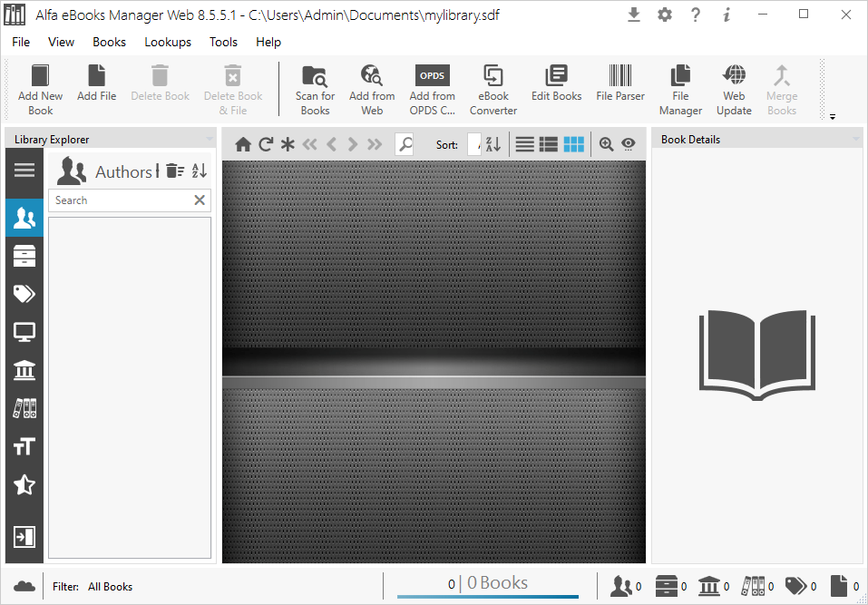Click Add from OPDS Catalog icon
The width and height of the screenshot is (868, 605).
click(x=432, y=89)
